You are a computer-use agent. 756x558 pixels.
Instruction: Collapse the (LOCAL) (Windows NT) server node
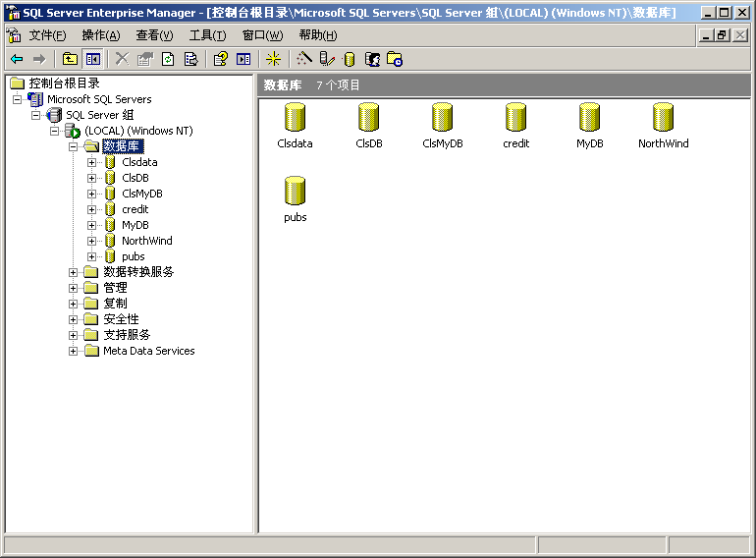pos(54,132)
